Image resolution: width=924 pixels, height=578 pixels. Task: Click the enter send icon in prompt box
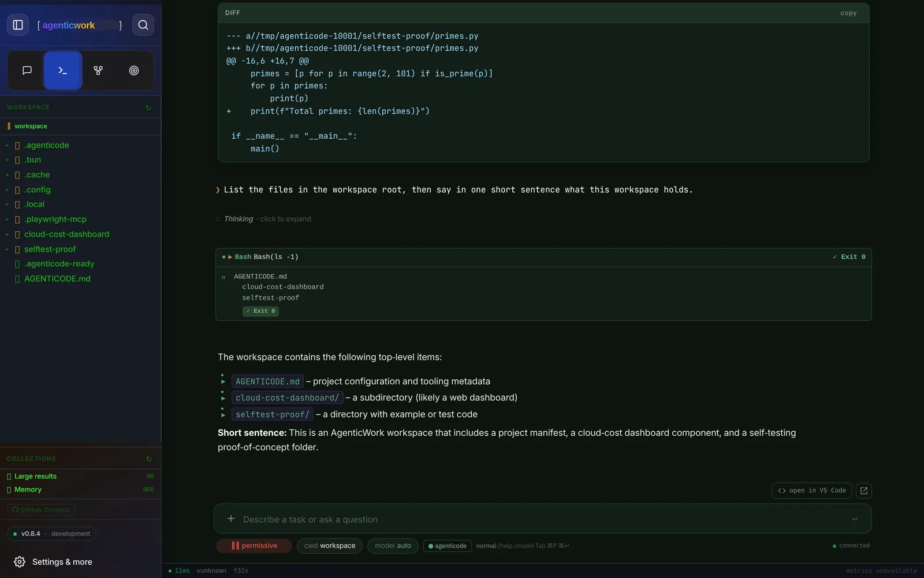(855, 519)
